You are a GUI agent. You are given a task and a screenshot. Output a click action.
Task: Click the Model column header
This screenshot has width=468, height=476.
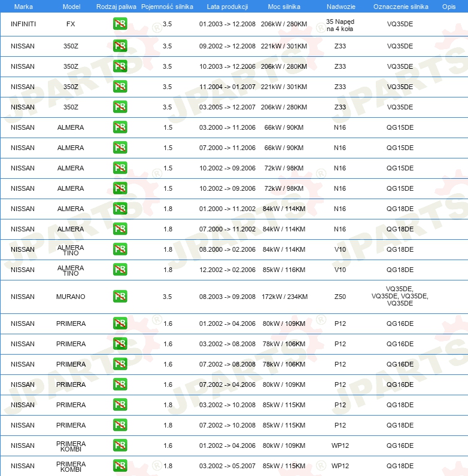click(x=71, y=7)
